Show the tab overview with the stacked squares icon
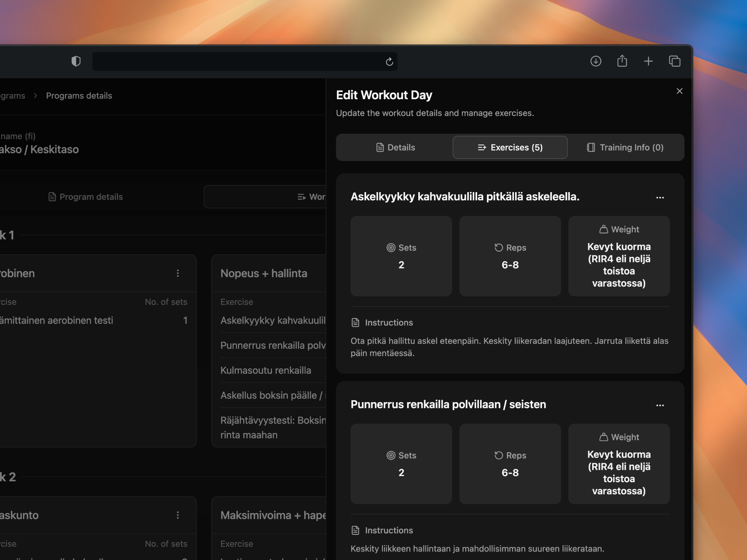 675,61
